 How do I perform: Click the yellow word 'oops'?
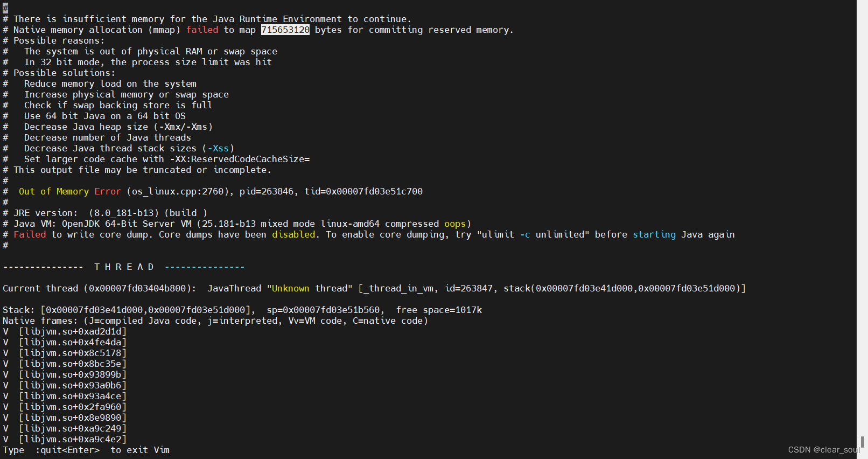[x=455, y=224]
